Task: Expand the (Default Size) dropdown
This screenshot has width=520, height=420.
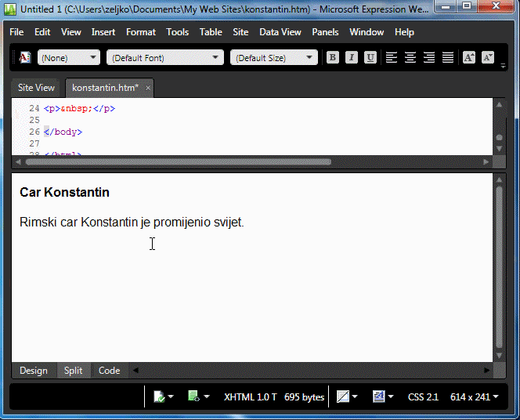Action: pos(274,58)
